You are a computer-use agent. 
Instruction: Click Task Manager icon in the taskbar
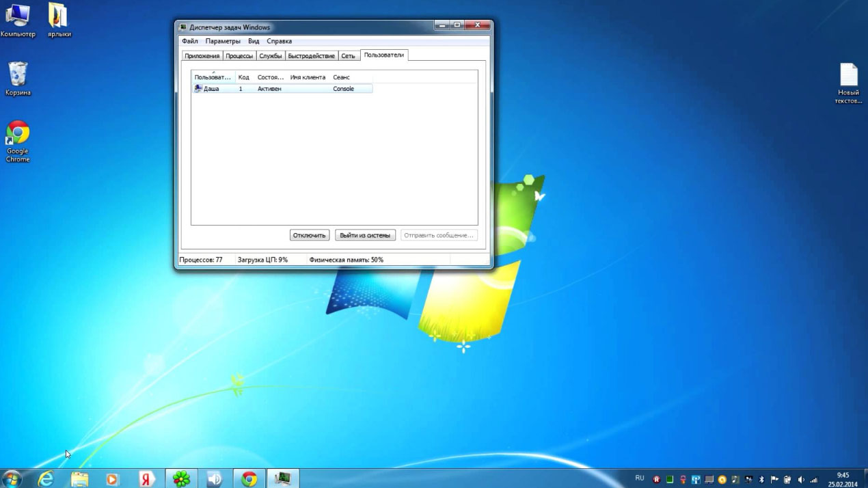coord(282,479)
